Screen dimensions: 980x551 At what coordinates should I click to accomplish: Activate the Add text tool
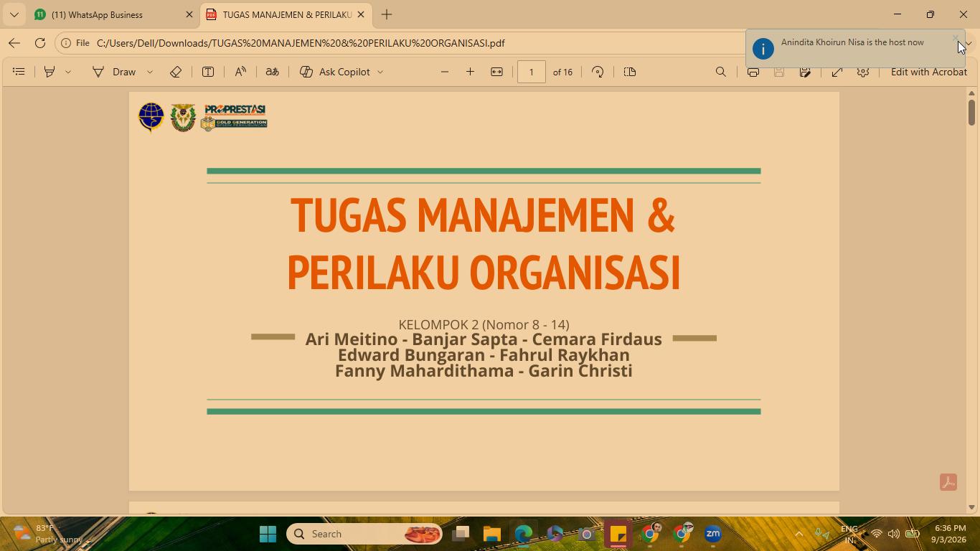208,72
